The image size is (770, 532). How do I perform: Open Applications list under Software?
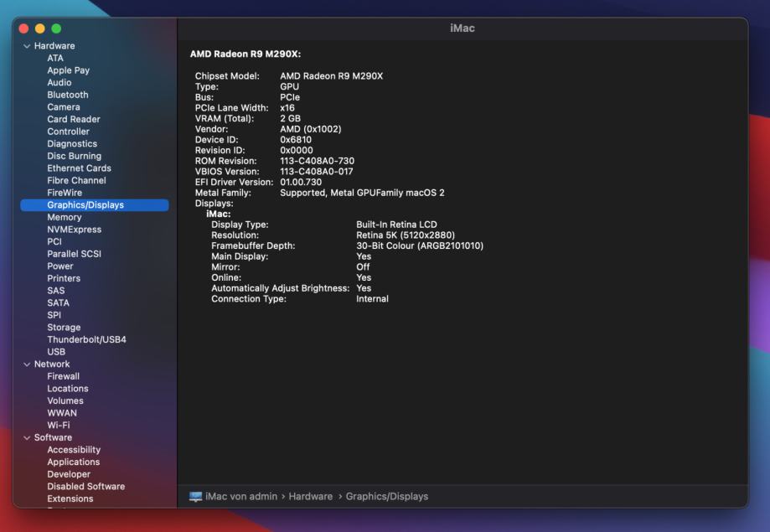[74, 462]
